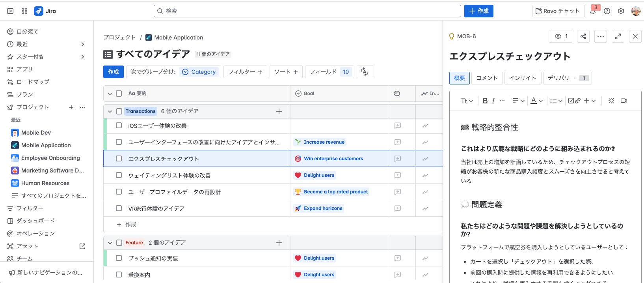The width and height of the screenshot is (644, 283).
Task: Click the video recording icon in editor toolbar
Action: coord(624,101)
